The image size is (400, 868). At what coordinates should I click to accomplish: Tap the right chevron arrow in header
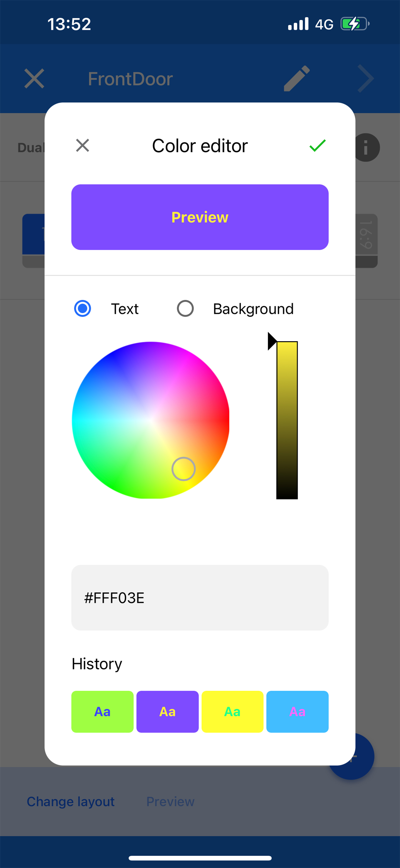click(366, 79)
